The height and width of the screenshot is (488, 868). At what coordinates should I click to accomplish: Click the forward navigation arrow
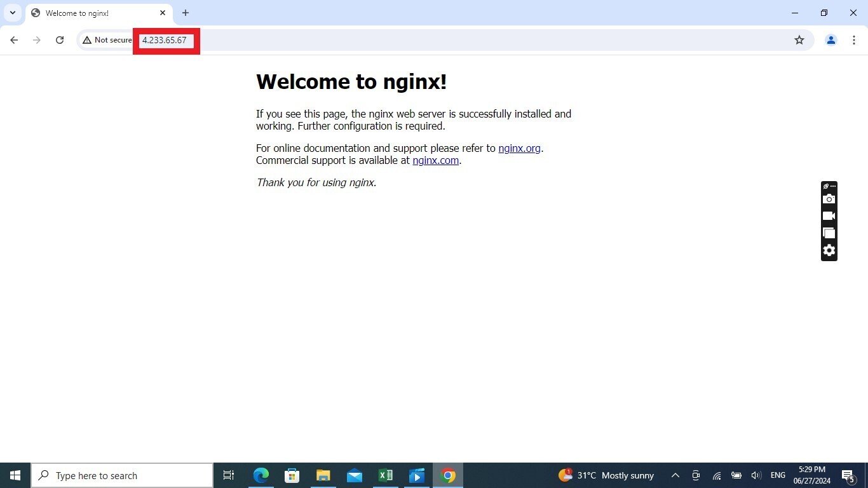coord(37,40)
